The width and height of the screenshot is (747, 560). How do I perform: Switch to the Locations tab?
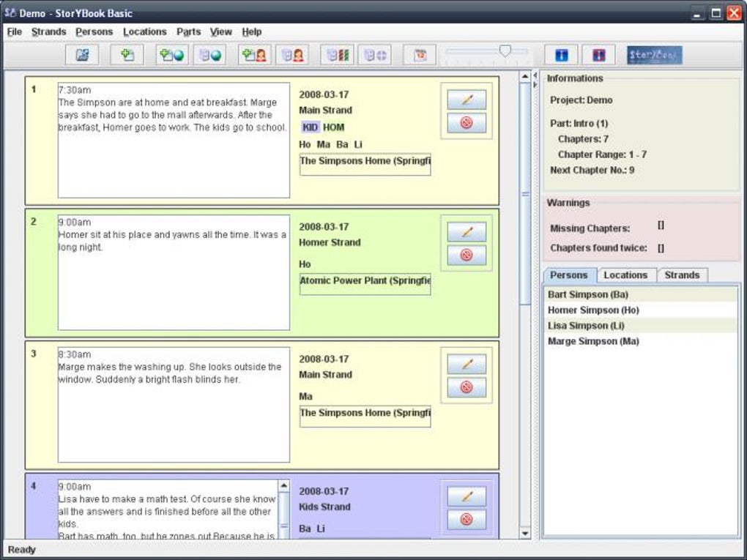(625, 275)
